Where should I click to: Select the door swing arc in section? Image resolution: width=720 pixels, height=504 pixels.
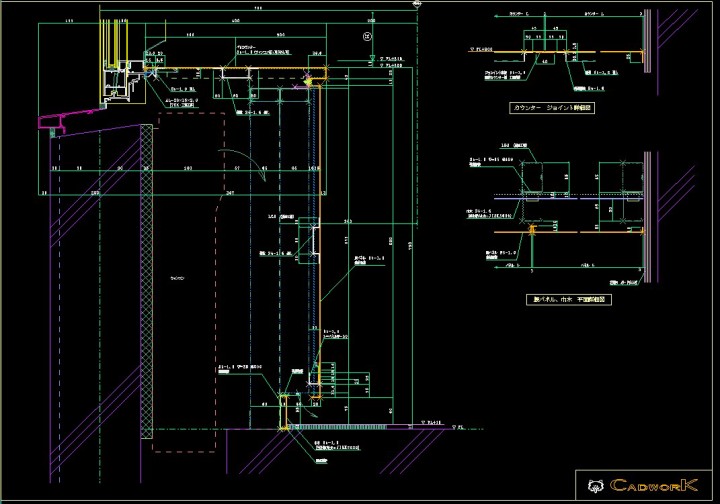pyautogui.click(x=242, y=165)
